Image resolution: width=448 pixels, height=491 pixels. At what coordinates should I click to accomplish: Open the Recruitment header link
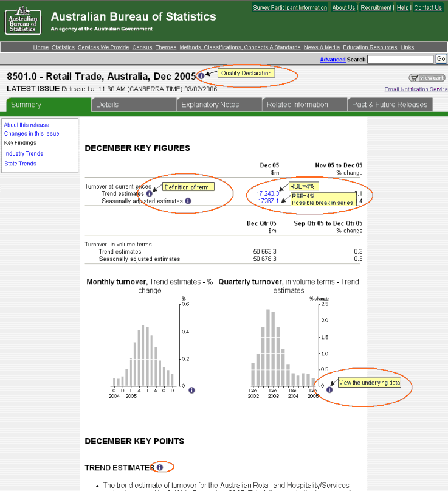point(376,7)
